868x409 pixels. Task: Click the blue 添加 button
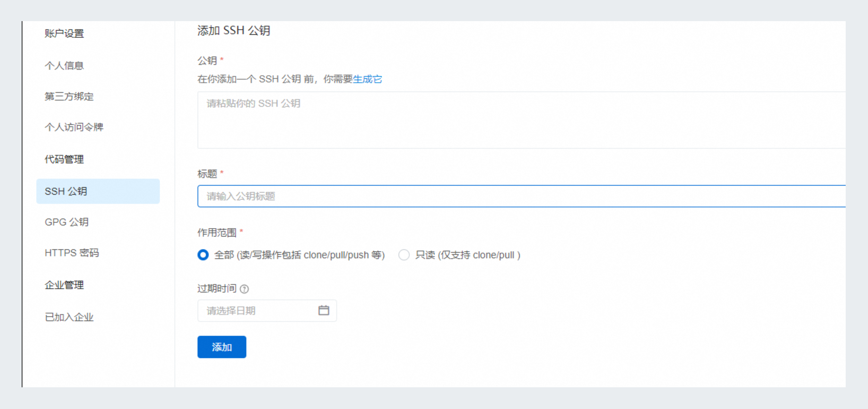[x=222, y=347]
